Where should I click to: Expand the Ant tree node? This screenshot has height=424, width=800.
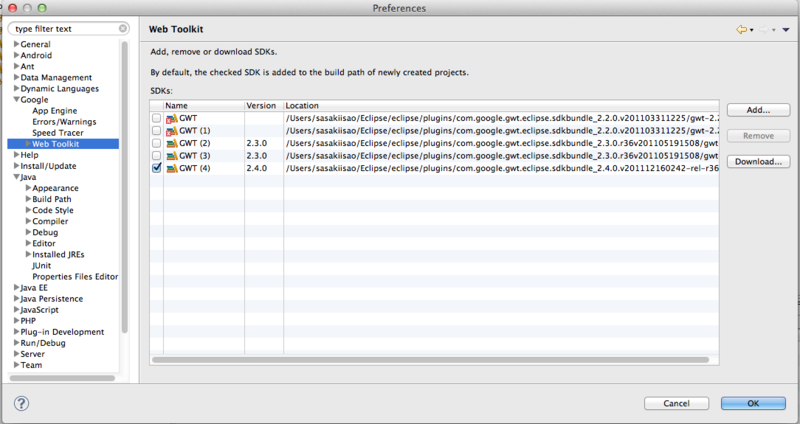[x=16, y=66]
